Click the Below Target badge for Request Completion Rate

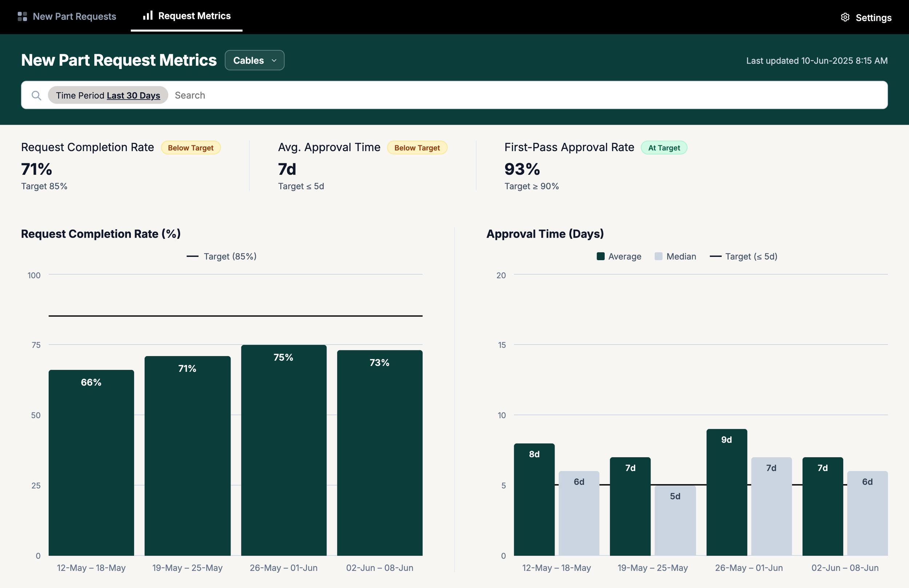click(x=191, y=148)
